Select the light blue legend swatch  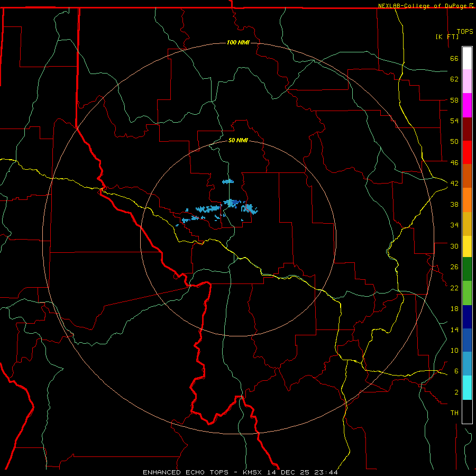point(467,364)
